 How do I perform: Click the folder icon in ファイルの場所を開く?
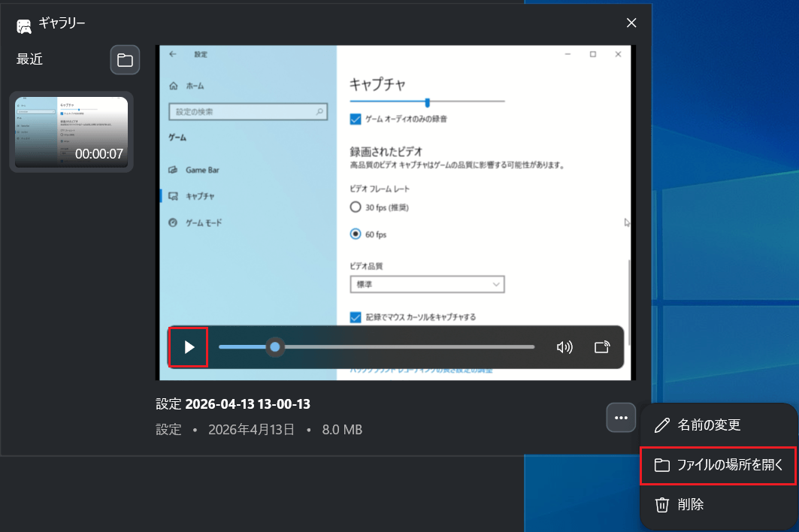click(663, 464)
